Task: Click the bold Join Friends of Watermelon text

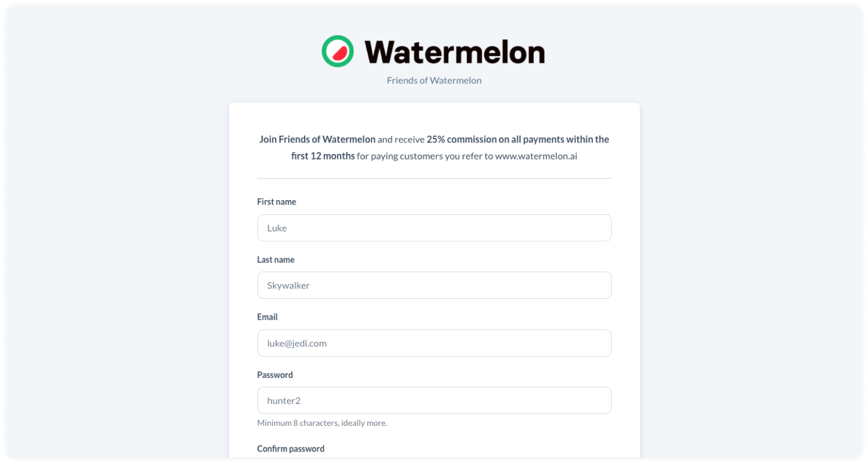Action: point(317,139)
